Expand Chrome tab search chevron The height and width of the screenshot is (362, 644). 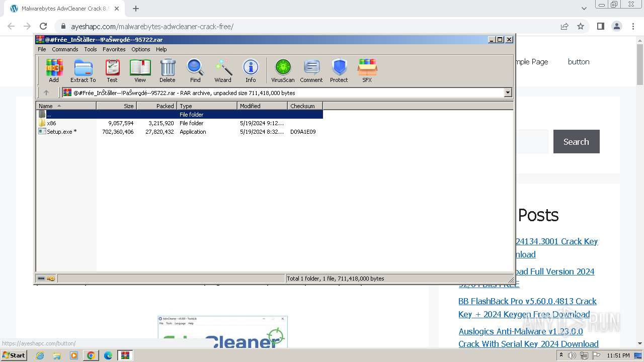click(584, 9)
